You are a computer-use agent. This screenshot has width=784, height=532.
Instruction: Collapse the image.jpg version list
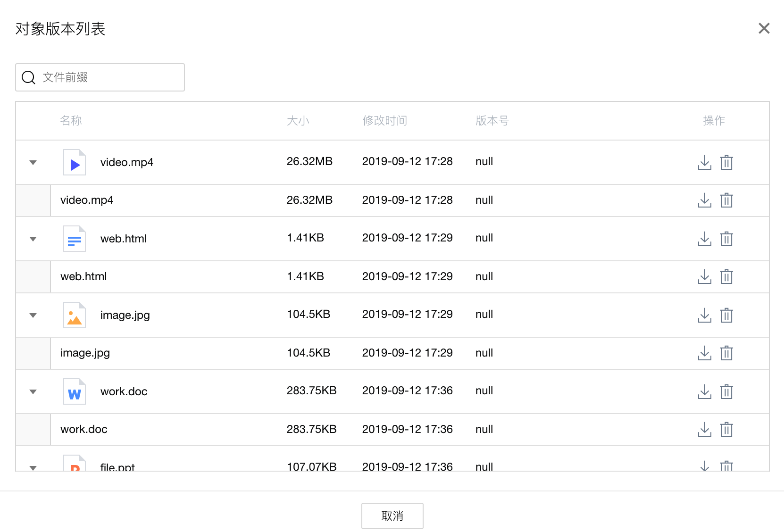33,316
